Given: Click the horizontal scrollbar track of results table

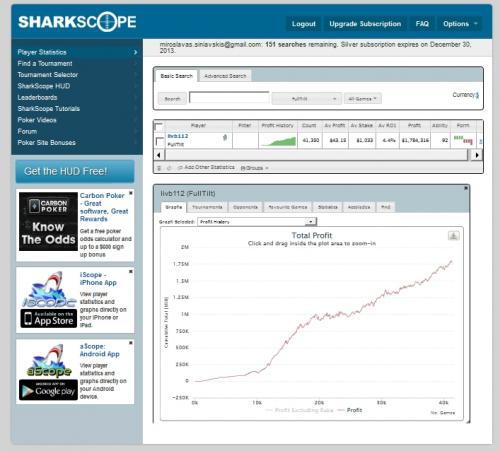Looking at the screenshot, I should tap(317, 155).
